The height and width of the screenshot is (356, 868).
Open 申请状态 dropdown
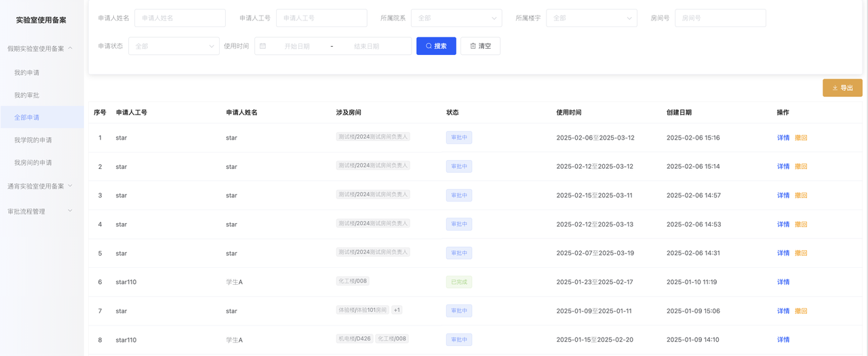(x=174, y=46)
